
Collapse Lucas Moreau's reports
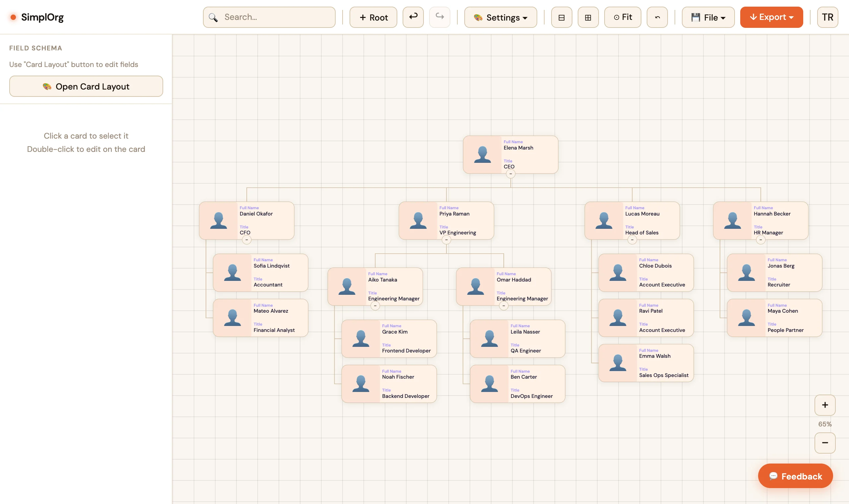(x=632, y=240)
